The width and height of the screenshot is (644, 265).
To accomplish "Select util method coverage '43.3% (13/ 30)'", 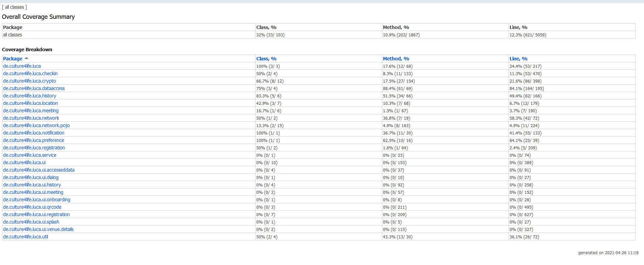I will click(398, 237).
